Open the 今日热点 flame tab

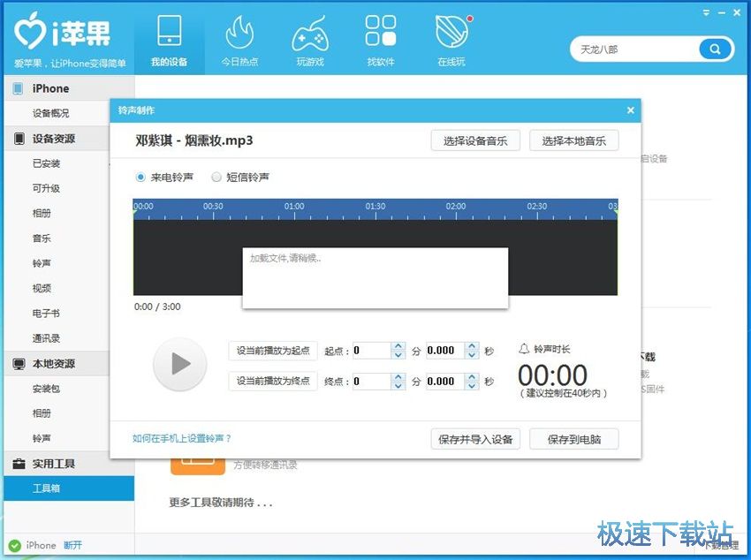click(239, 41)
